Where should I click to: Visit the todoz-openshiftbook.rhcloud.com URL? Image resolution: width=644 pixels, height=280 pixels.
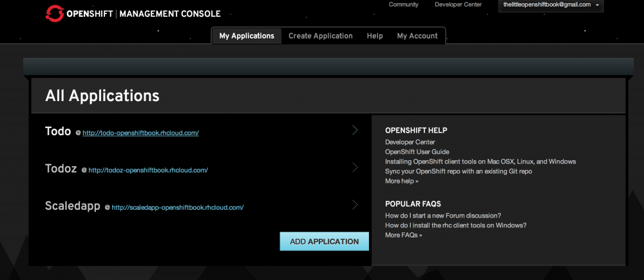point(147,171)
